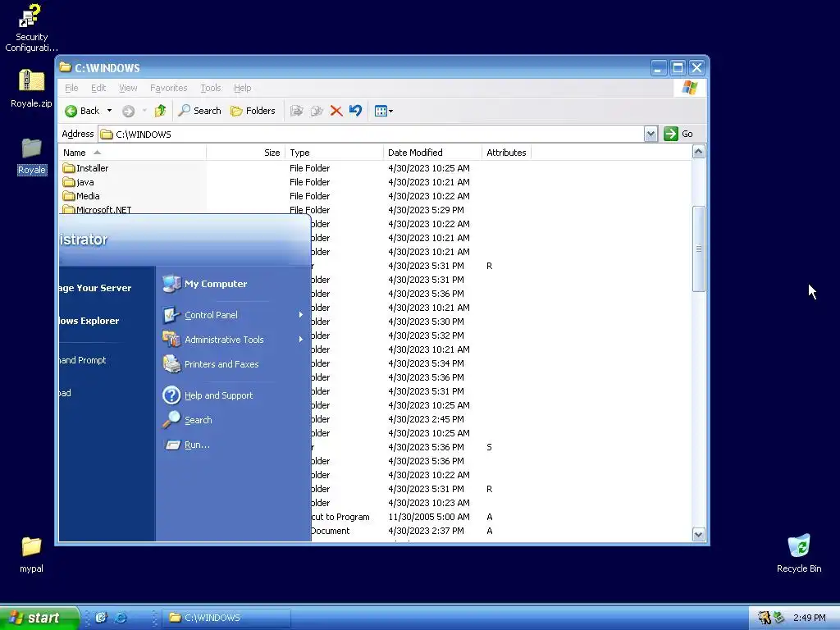
Task: Open the View menu
Action: (128, 88)
